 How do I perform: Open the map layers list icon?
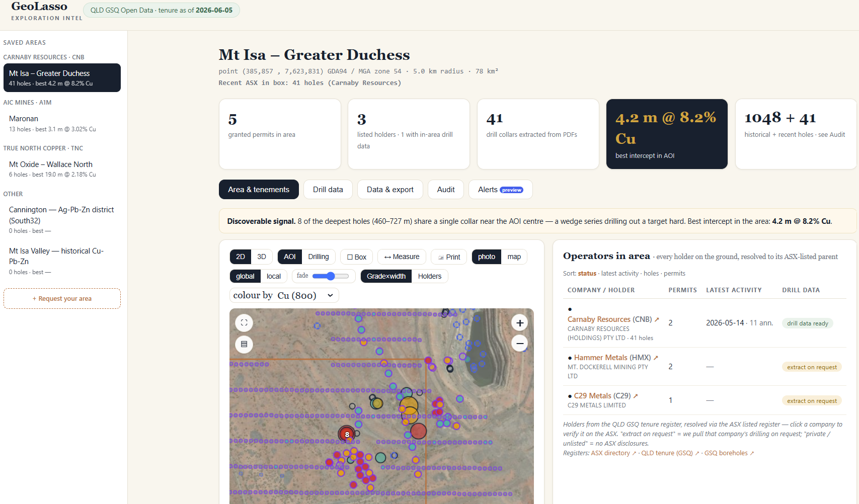coord(244,344)
